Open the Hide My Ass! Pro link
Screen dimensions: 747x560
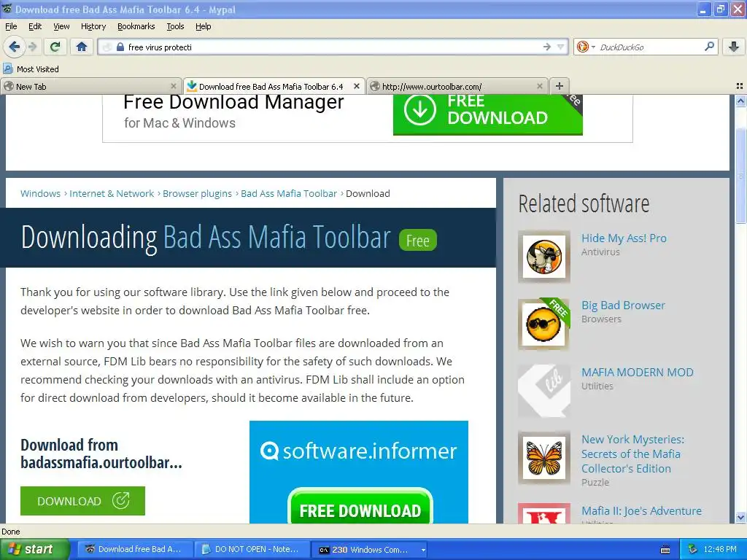point(624,238)
